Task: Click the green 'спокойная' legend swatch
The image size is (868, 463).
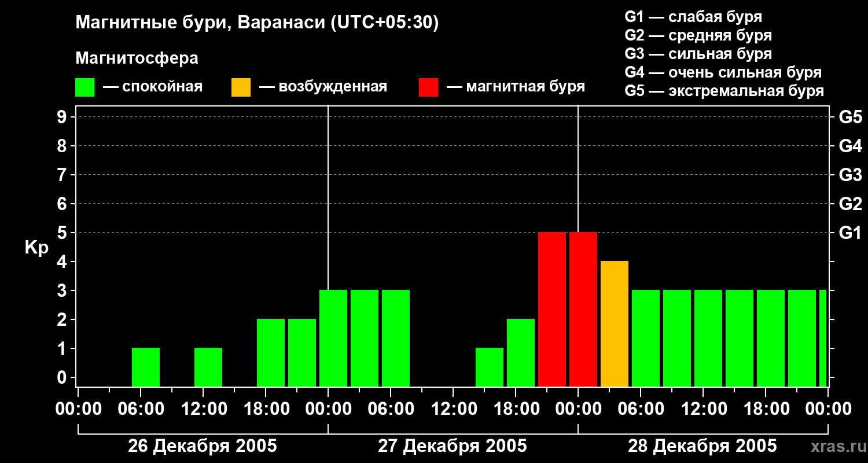Action: coord(84,87)
